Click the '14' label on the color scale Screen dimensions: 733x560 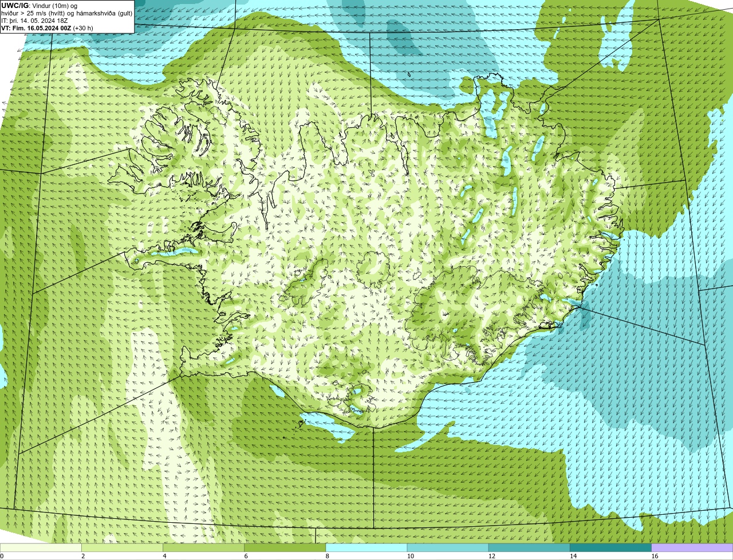point(573,556)
